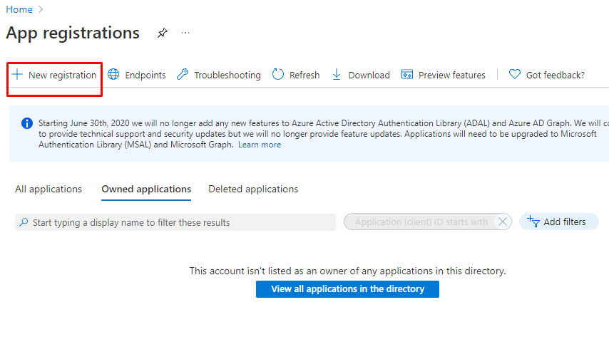This screenshot has width=609, height=364.
Task: Click the Application (client) ID starts with pill
Action: point(421,222)
